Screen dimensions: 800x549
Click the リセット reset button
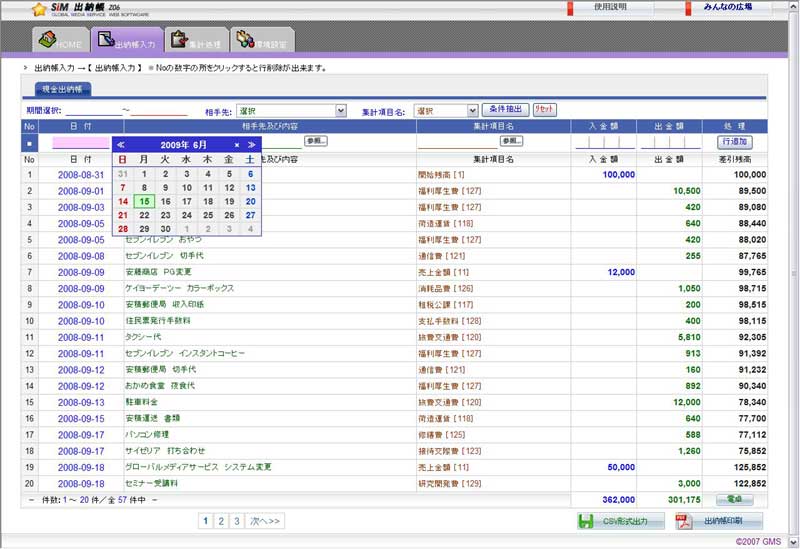click(x=544, y=109)
